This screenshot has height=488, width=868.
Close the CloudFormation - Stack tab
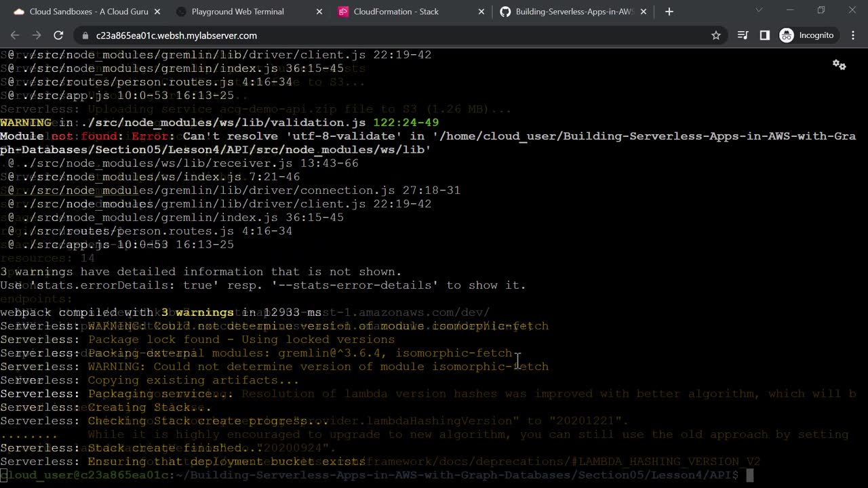(x=481, y=12)
